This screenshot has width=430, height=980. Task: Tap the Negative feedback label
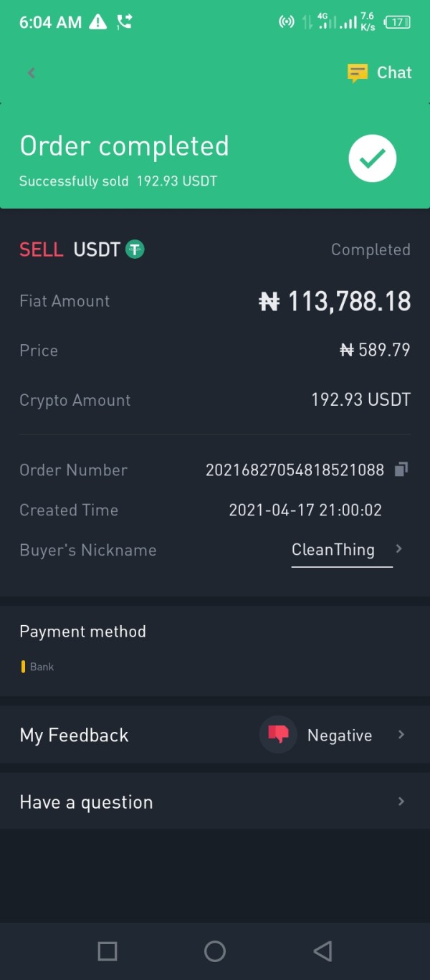click(x=340, y=736)
